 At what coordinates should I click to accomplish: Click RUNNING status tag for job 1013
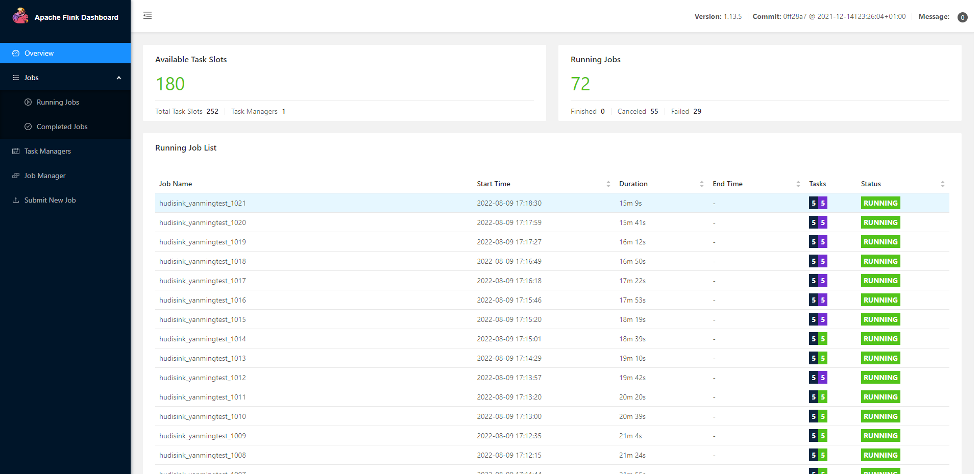(x=880, y=358)
